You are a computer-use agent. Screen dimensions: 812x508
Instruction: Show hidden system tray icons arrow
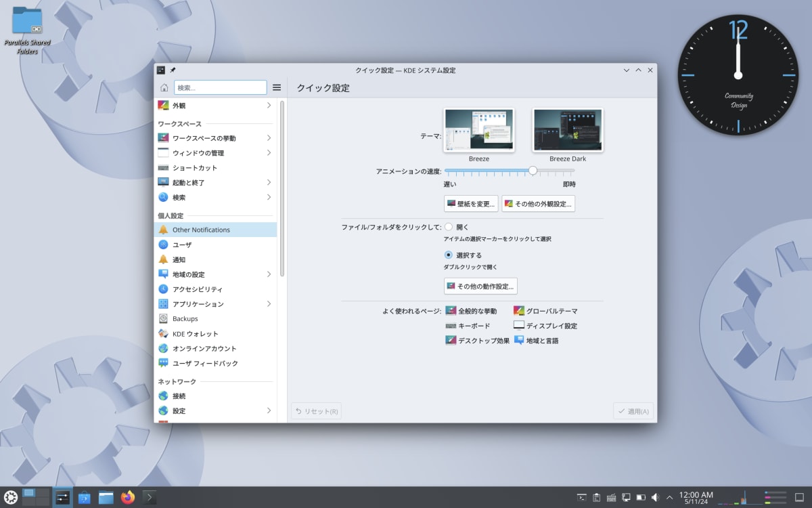coord(670,497)
